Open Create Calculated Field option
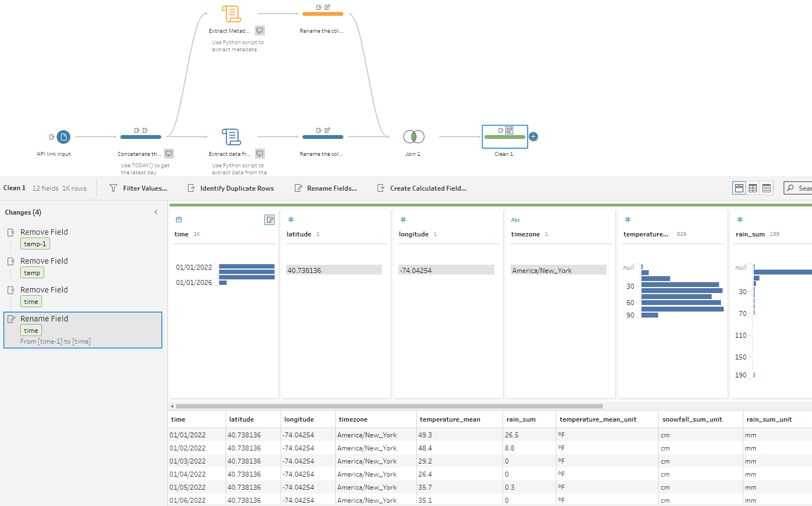Viewport: 812px width, 506px height. 422,188
